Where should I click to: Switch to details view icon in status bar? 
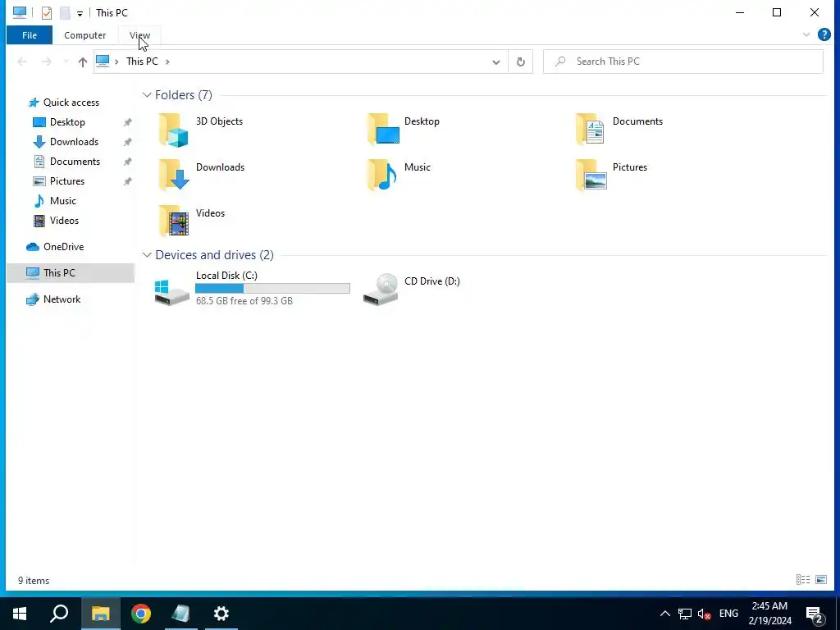[x=803, y=580]
